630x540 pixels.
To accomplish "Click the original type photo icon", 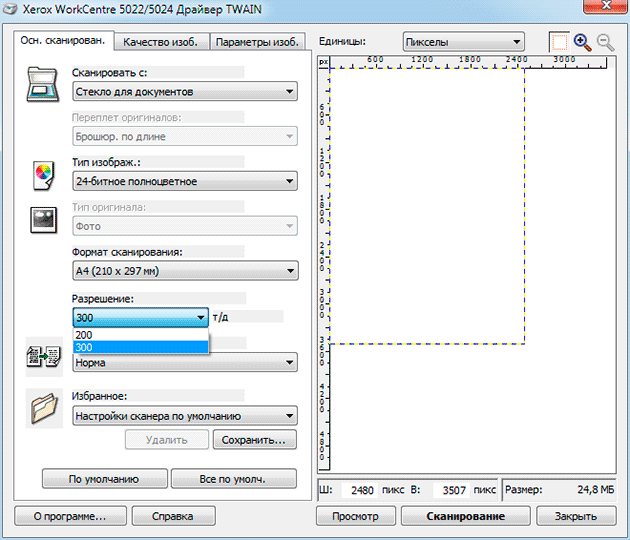I will (43, 220).
